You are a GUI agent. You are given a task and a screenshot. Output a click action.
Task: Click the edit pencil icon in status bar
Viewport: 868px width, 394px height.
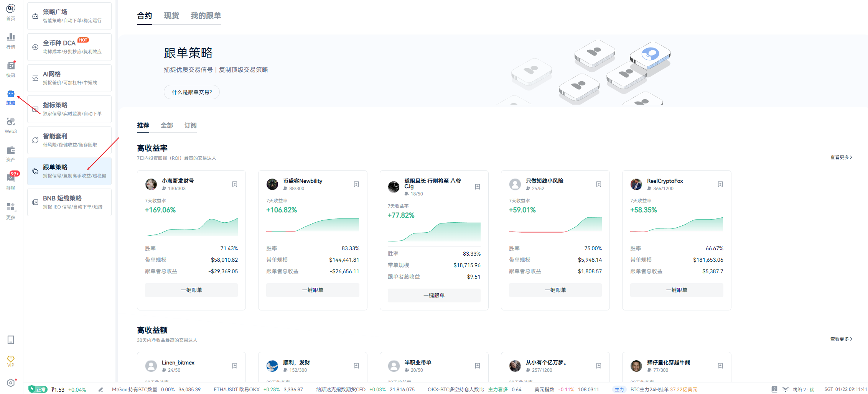click(101, 389)
